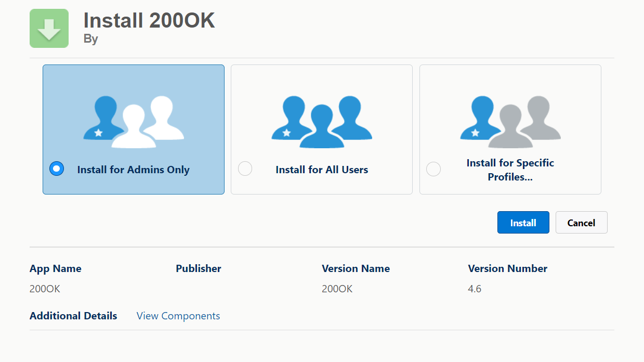Cancel the package installation
Image resolution: width=644 pixels, height=362 pixels.
pyautogui.click(x=581, y=223)
